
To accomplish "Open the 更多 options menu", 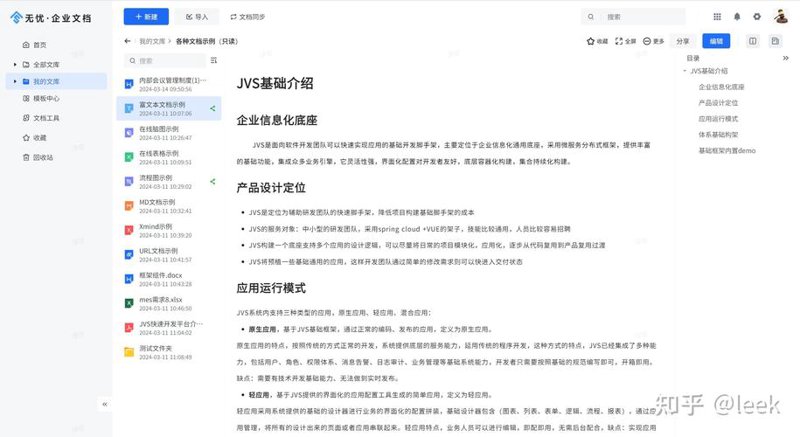I will [x=654, y=41].
